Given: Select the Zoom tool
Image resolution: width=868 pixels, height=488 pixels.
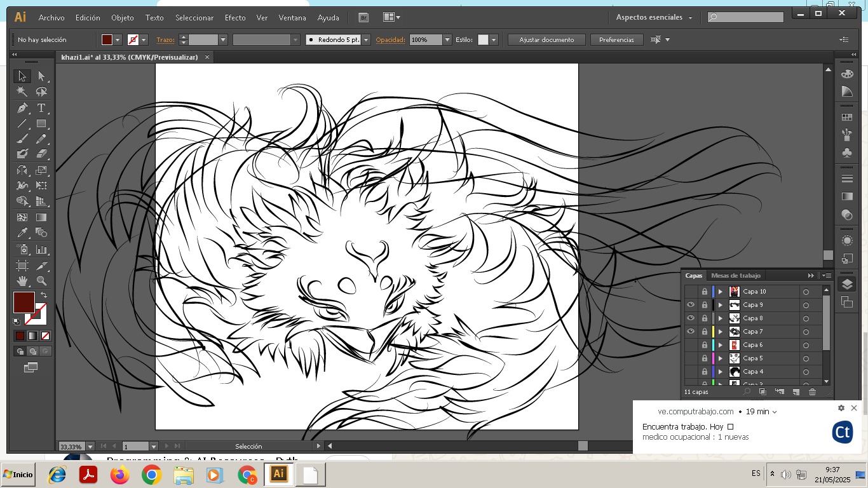Looking at the screenshot, I should coord(41,280).
